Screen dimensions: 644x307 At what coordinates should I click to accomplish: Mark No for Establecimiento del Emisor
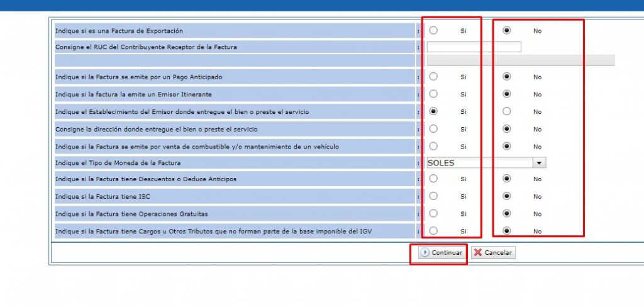[507, 111]
